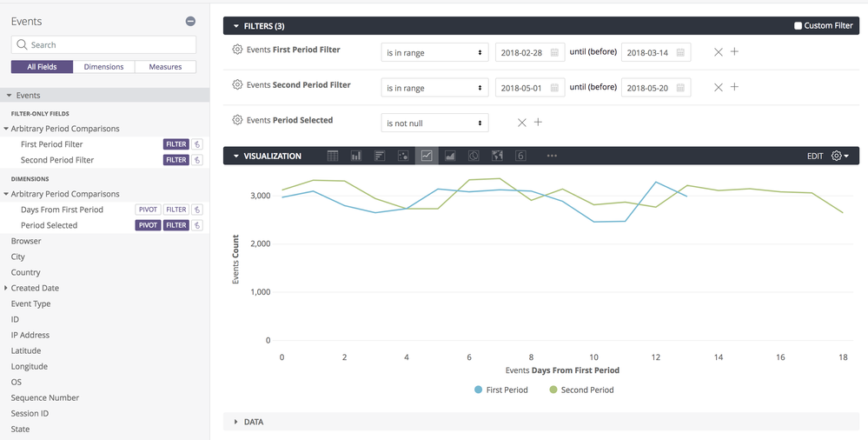868x440 pixels.
Task: Switch to All Fields tab
Action: click(42, 66)
